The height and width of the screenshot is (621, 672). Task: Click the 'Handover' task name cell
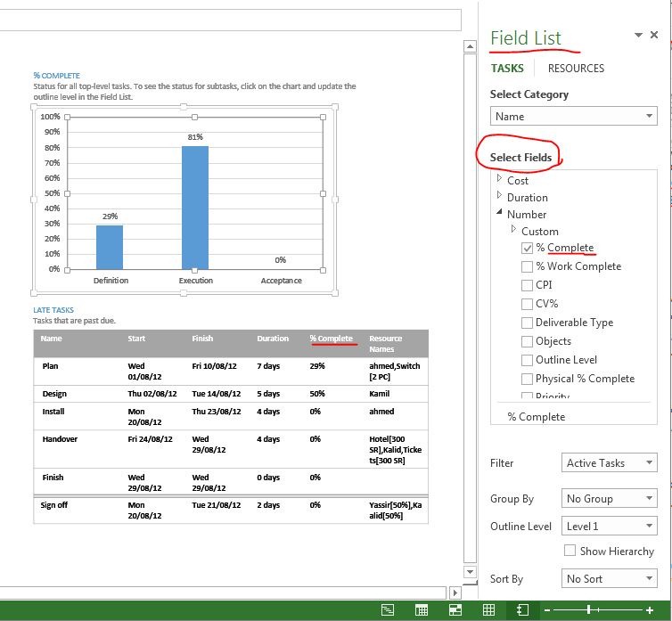[60, 439]
